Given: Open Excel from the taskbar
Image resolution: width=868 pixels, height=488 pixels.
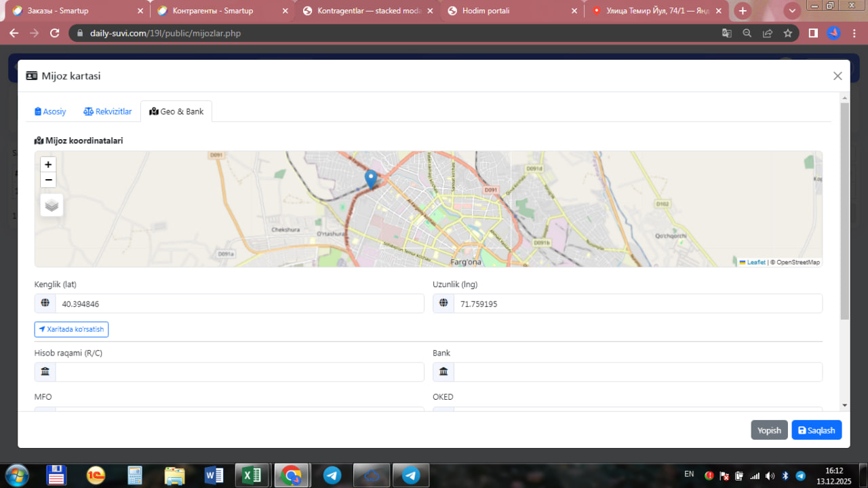Looking at the screenshot, I should pyautogui.click(x=252, y=475).
